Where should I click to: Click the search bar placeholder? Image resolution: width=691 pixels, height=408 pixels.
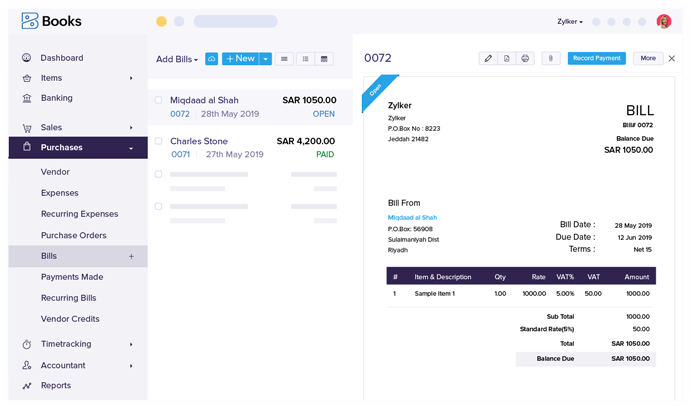236,21
